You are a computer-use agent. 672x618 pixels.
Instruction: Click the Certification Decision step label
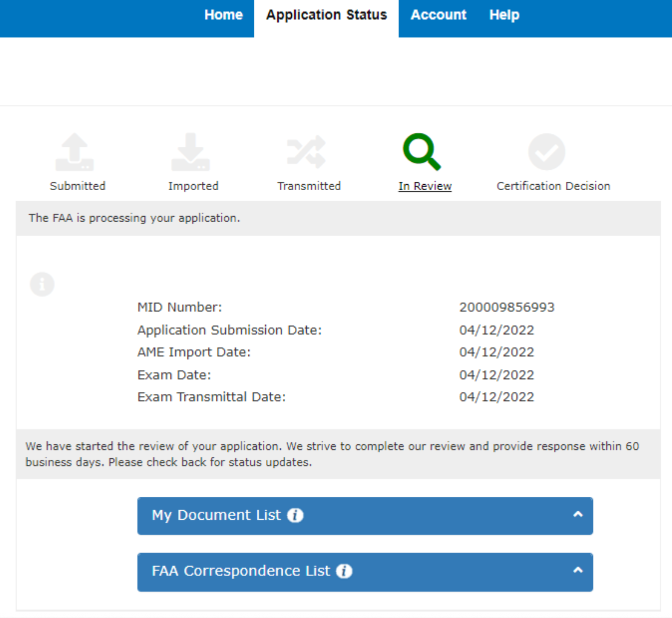(553, 186)
